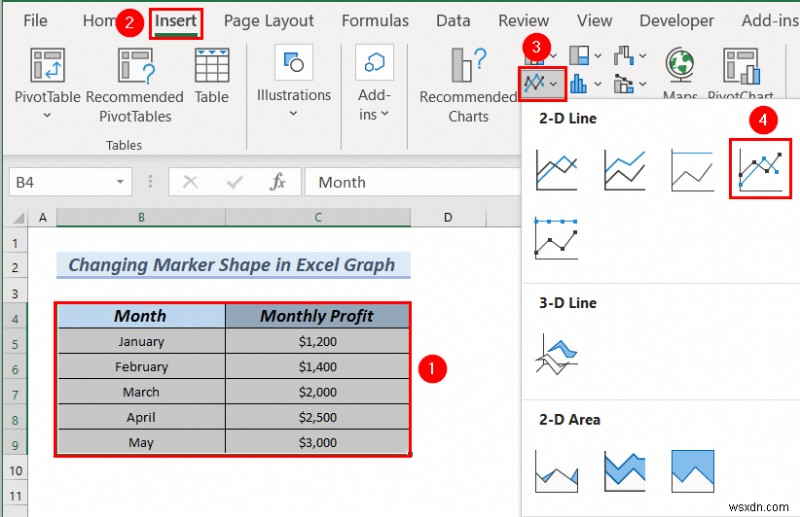Open Recommended Charts
This screenshot has height=517, width=800.
click(468, 84)
